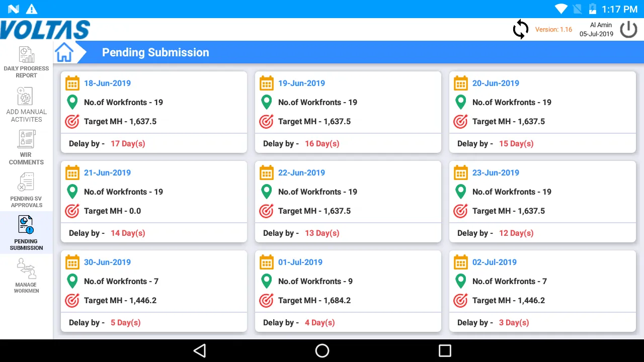Click the 5 Day(s) delay text

[126, 323]
